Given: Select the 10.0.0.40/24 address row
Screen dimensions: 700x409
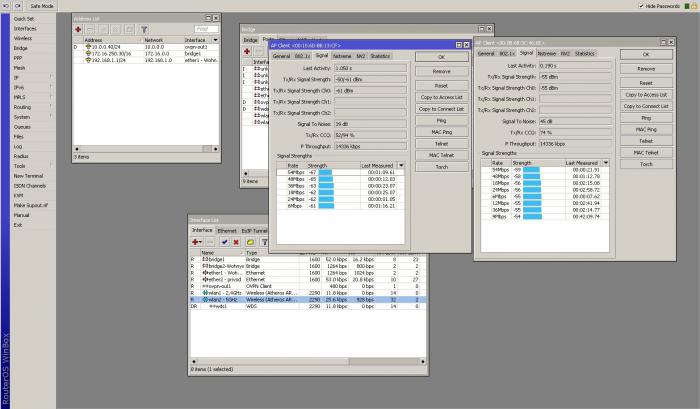Looking at the screenshot, I should [x=146, y=46].
